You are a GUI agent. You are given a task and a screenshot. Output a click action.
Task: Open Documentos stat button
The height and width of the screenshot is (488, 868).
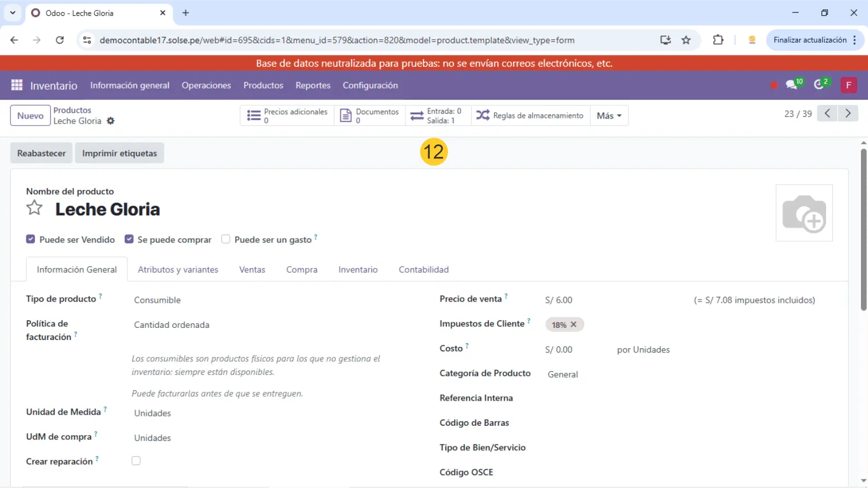[x=370, y=115]
